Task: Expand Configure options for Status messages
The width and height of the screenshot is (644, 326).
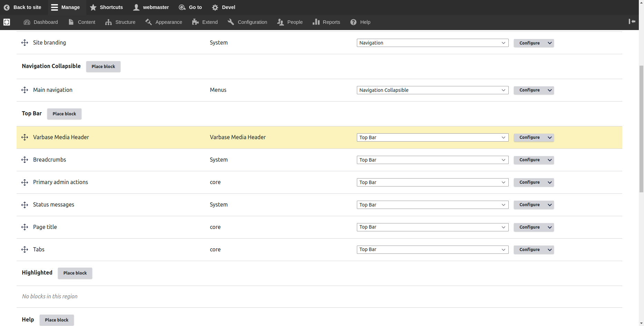Action: click(x=549, y=205)
